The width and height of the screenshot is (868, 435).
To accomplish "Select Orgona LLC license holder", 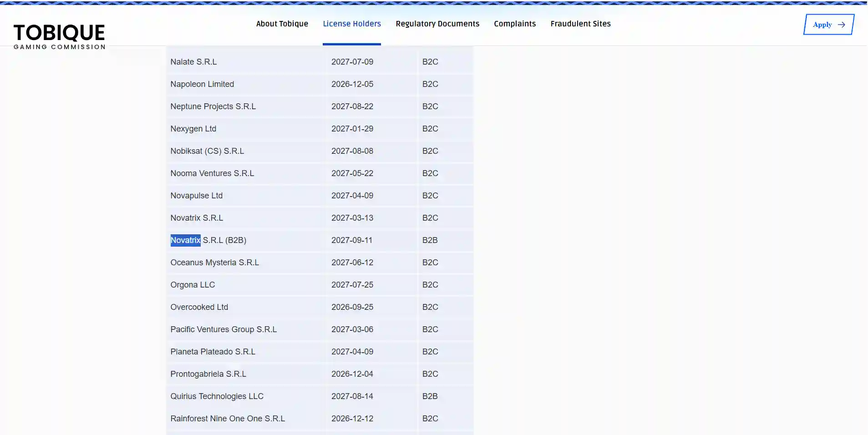I will (193, 285).
